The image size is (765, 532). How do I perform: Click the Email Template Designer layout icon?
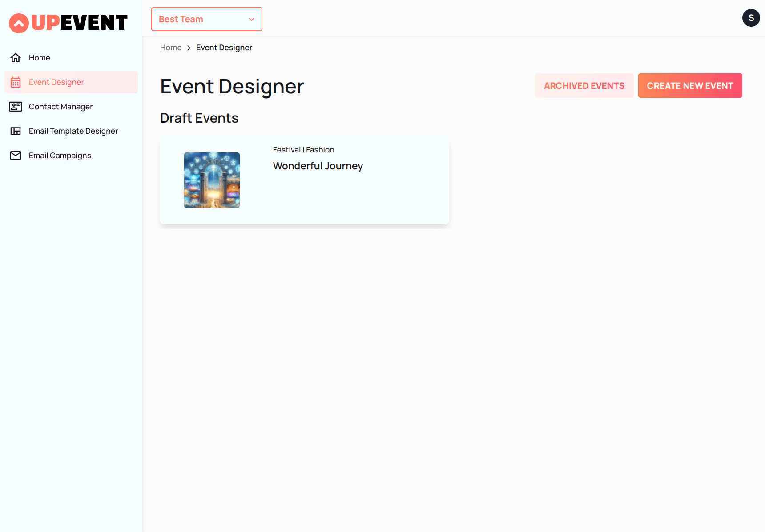(16, 131)
